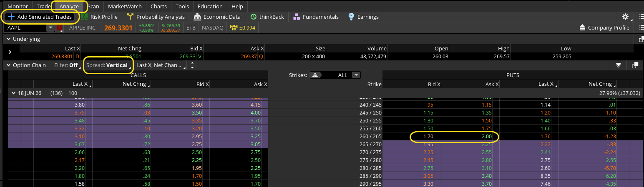
Task: Open the Filter: Off dropdown
Action: pos(67,65)
